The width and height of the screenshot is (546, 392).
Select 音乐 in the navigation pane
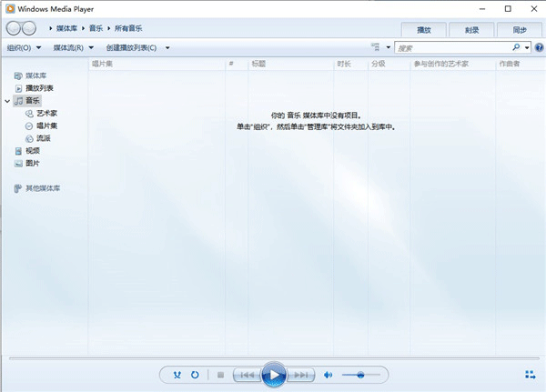tap(33, 101)
